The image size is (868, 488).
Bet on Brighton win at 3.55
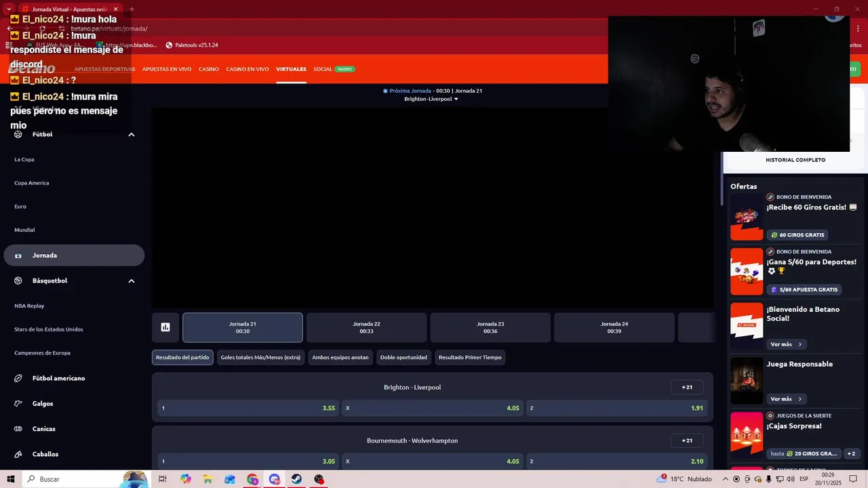click(249, 408)
